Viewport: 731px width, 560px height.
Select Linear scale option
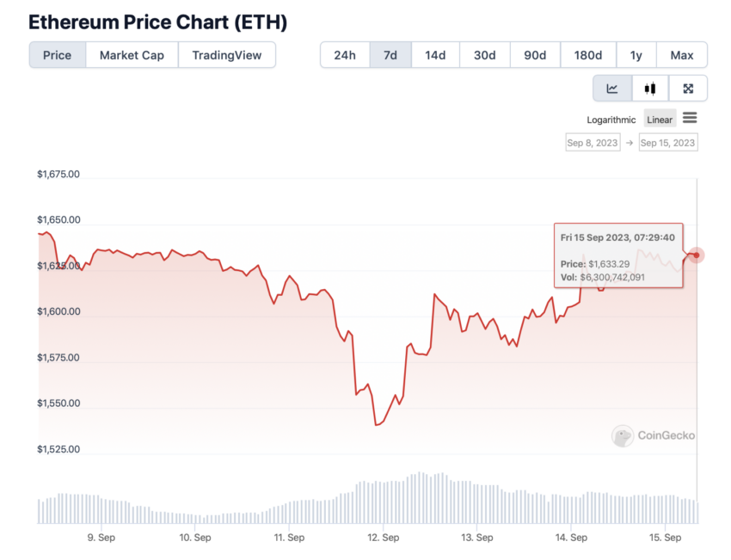(x=660, y=120)
